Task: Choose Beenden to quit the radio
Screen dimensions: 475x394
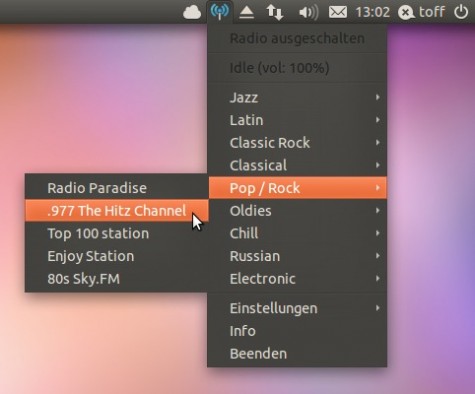Action: (x=297, y=354)
